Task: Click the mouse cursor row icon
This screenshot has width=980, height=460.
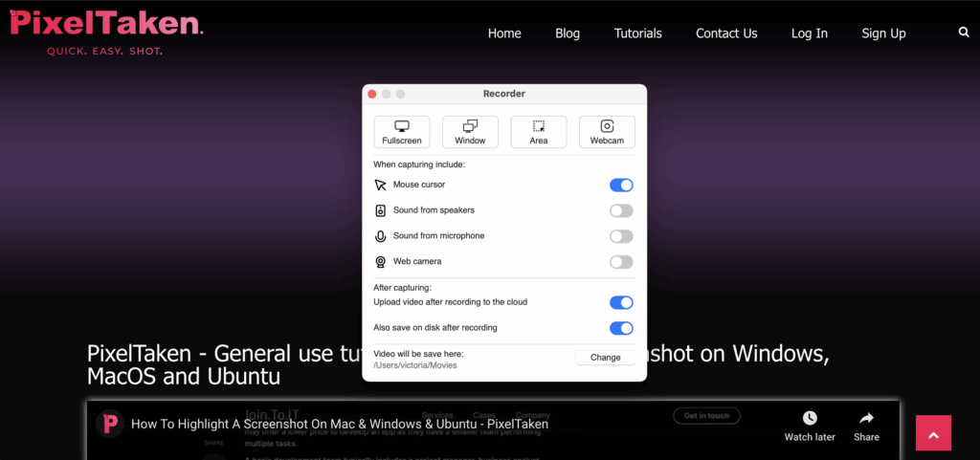Action: [x=380, y=186]
